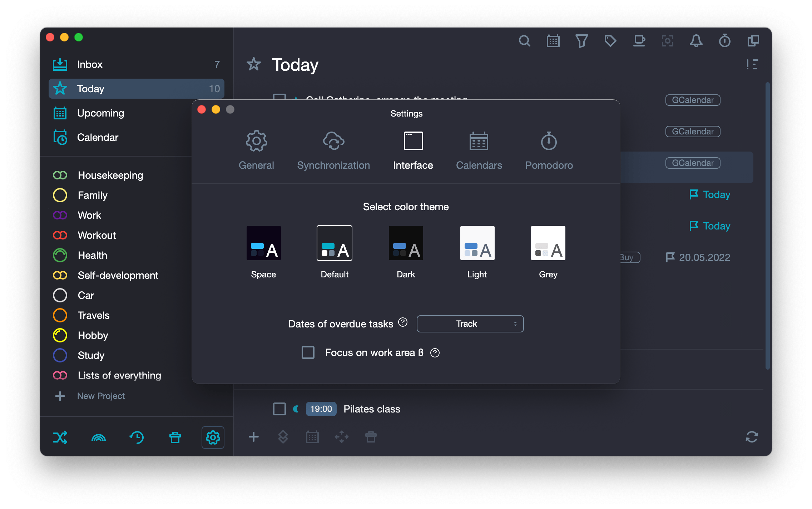The image size is (812, 509).
Task: Click the 19:00 time badge on Pilates class
Action: tap(321, 409)
